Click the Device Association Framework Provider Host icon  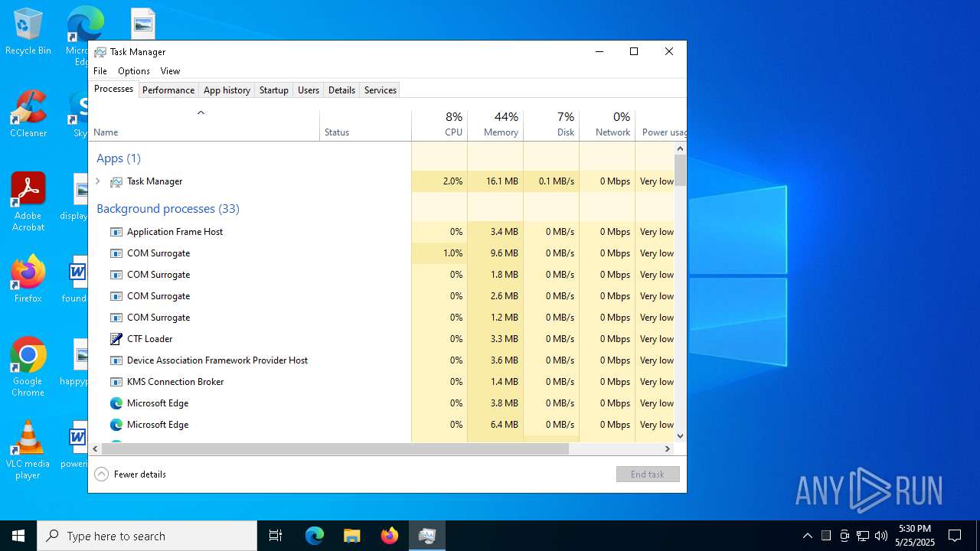tap(116, 360)
